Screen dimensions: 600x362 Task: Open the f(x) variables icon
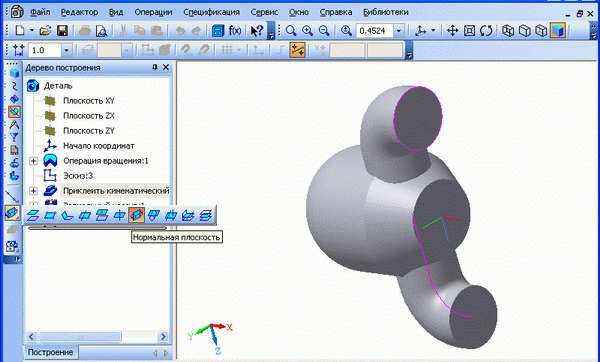tap(235, 31)
